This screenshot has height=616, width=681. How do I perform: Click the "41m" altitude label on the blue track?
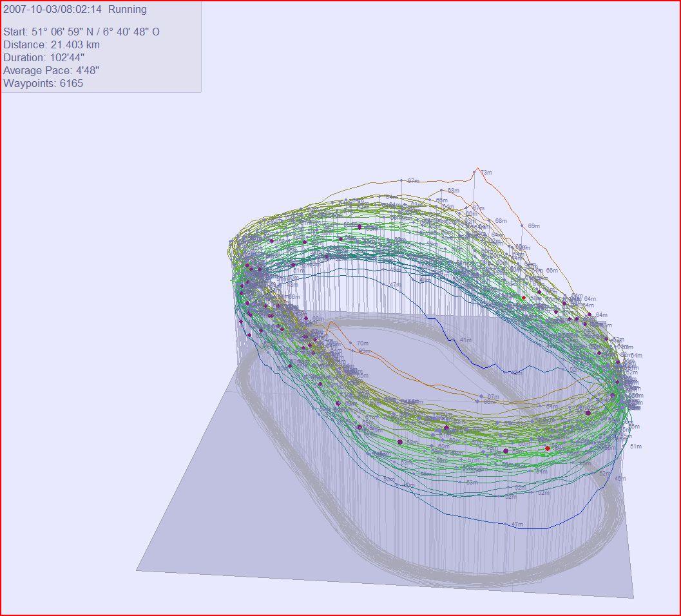point(466,340)
